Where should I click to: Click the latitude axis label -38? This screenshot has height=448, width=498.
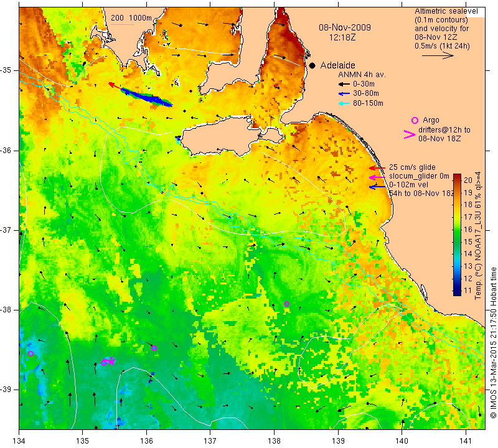click(6, 310)
